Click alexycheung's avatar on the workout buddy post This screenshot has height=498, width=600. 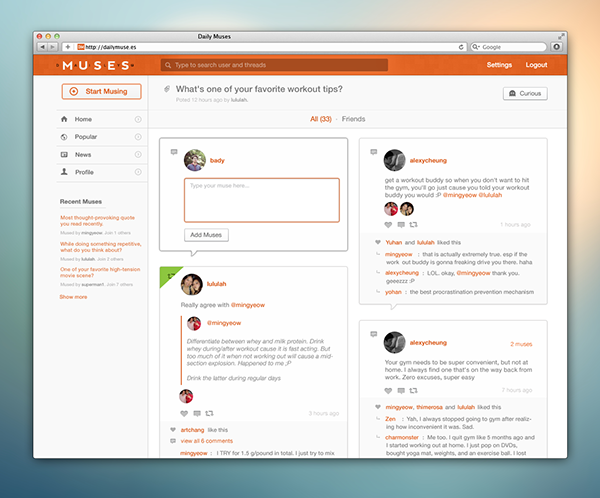point(395,160)
